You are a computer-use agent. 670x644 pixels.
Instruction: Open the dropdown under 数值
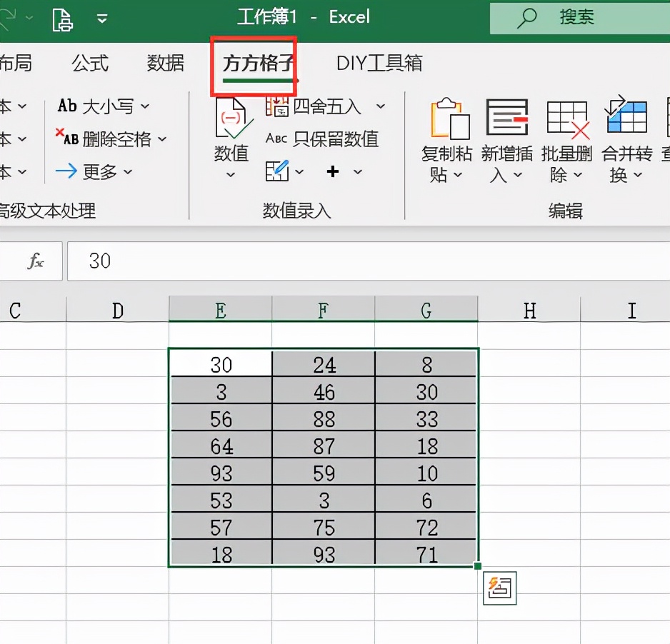click(231, 174)
